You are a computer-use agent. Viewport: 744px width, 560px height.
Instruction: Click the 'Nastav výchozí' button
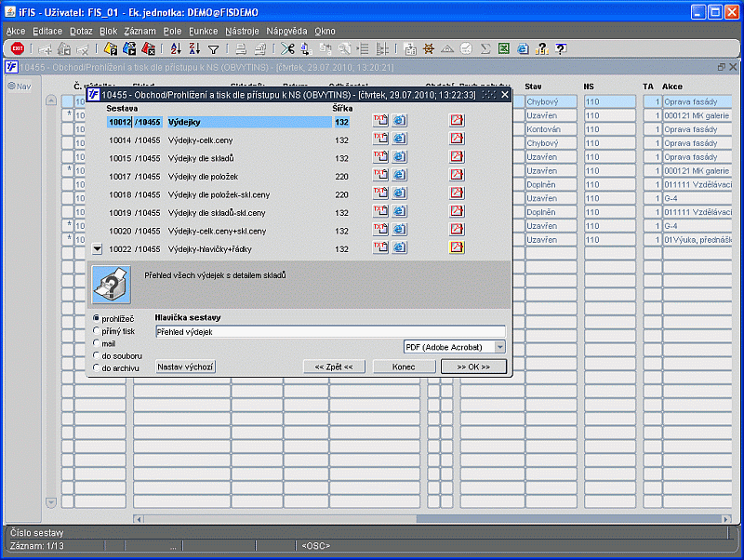tap(185, 367)
